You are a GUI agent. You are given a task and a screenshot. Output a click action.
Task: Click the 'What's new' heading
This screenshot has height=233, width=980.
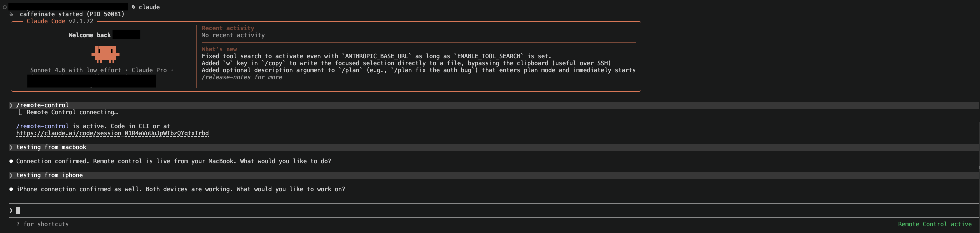[x=219, y=49]
